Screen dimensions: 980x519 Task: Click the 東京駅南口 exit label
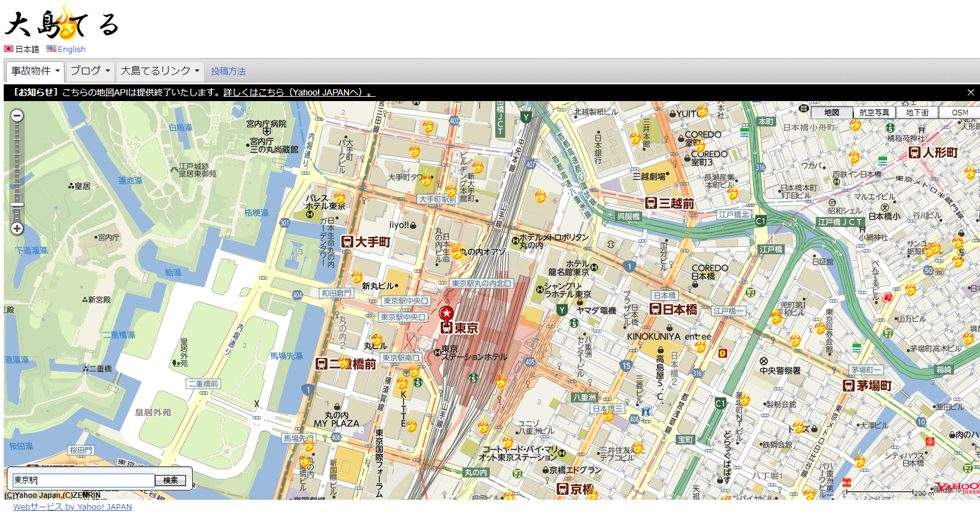pyautogui.click(x=401, y=358)
